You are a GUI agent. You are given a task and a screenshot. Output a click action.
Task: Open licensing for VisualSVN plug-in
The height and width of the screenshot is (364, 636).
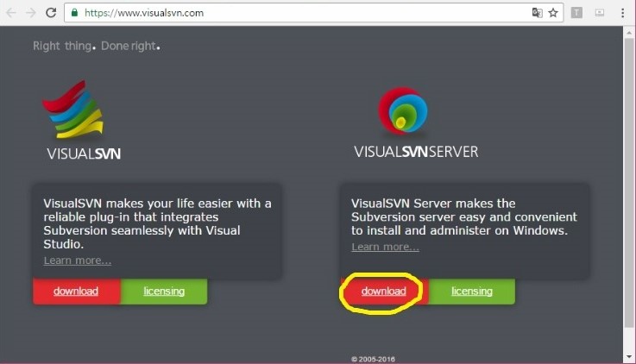pos(164,291)
